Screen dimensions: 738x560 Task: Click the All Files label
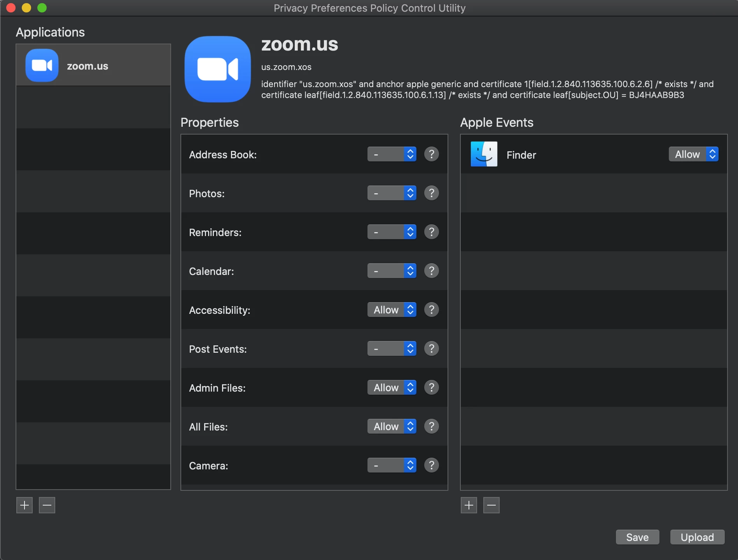pos(208,427)
